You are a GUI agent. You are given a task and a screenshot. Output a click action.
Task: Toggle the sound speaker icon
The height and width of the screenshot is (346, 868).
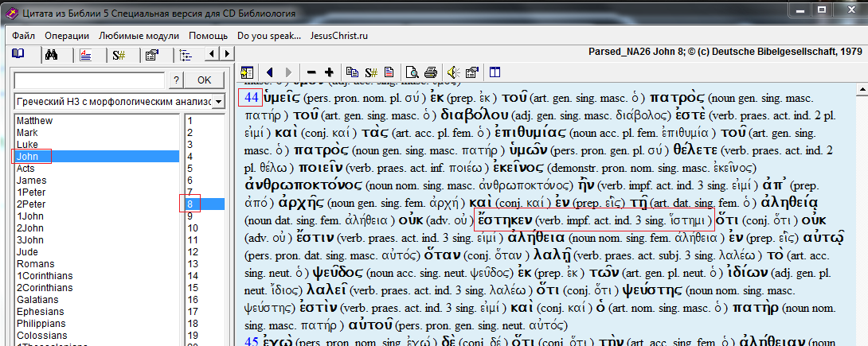(x=452, y=72)
